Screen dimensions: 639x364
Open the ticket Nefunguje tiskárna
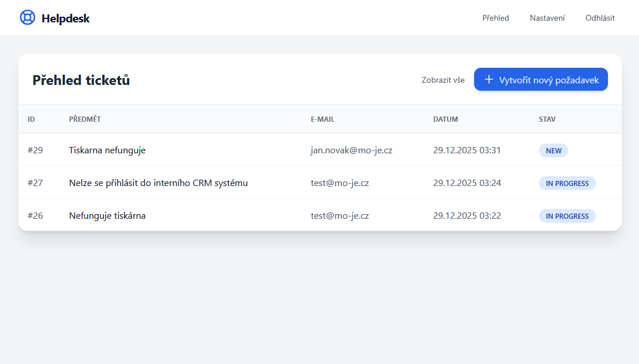(x=107, y=216)
